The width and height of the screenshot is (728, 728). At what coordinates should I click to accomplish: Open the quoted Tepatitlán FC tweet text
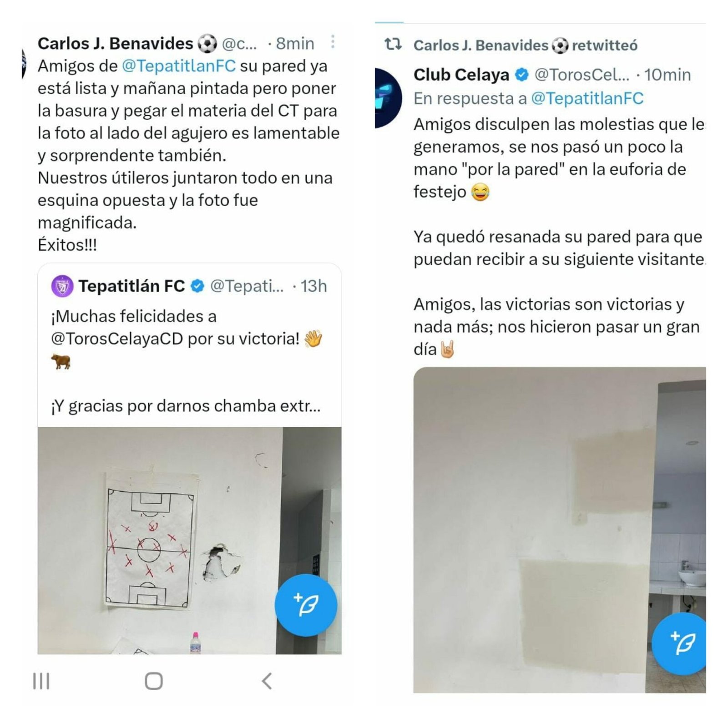click(187, 361)
